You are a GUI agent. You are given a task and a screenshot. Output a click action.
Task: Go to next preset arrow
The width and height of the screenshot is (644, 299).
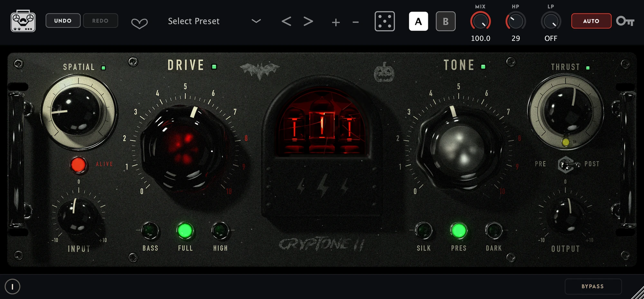(308, 22)
